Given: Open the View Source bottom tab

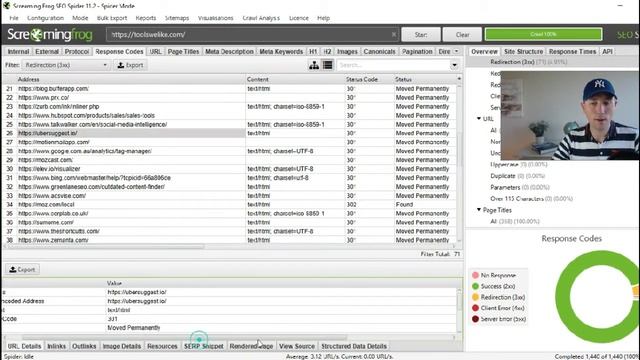Looking at the screenshot, I should (297, 346).
